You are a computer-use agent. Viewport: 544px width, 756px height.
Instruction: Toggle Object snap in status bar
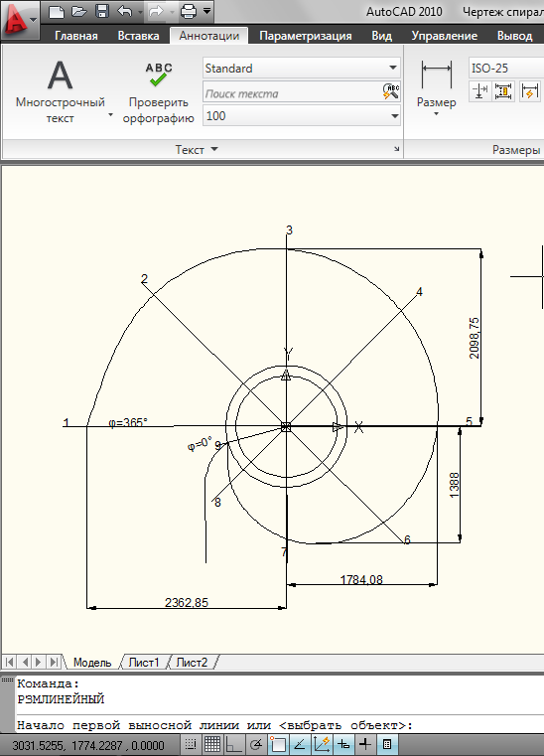tap(278, 745)
